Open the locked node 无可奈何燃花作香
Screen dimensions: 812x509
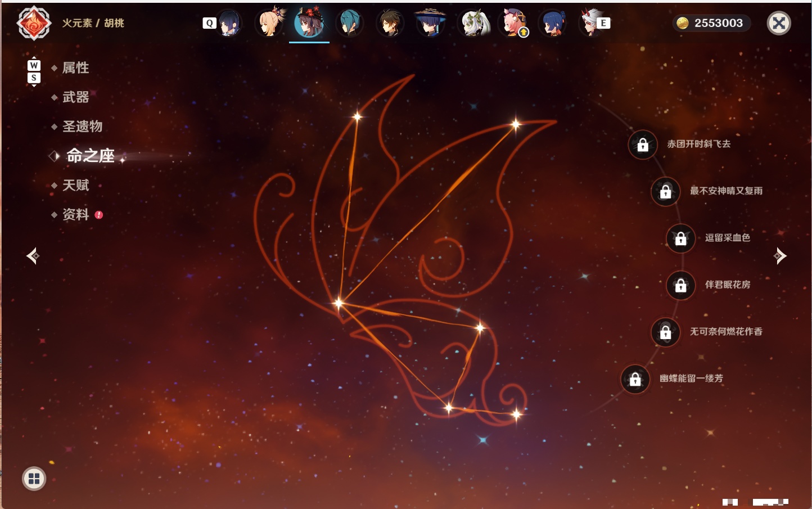(665, 332)
